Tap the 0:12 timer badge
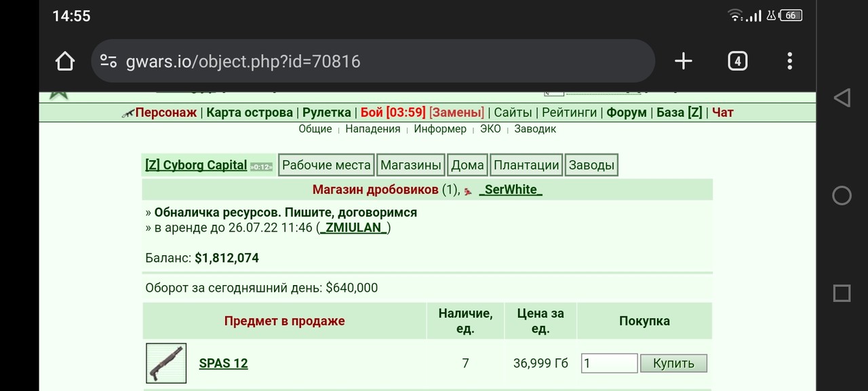The image size is (868, 391). point(261,166)
